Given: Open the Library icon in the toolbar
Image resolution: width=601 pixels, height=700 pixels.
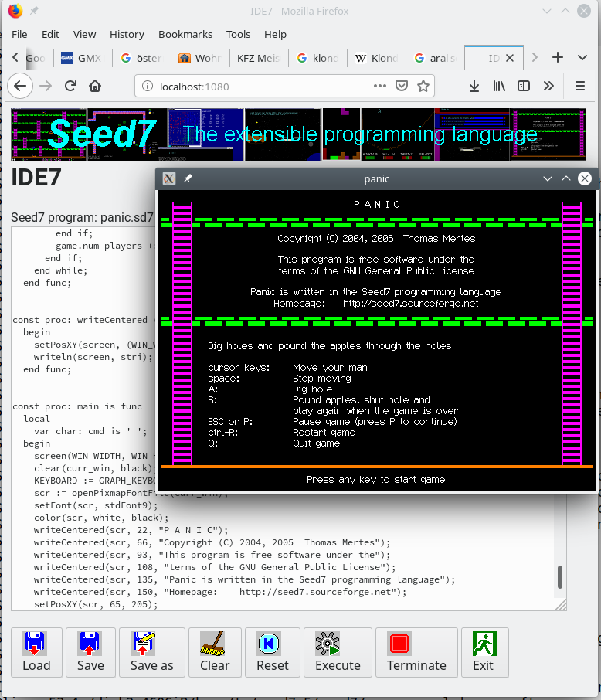Looking at the screenshot, I should [x=499, y=86].
